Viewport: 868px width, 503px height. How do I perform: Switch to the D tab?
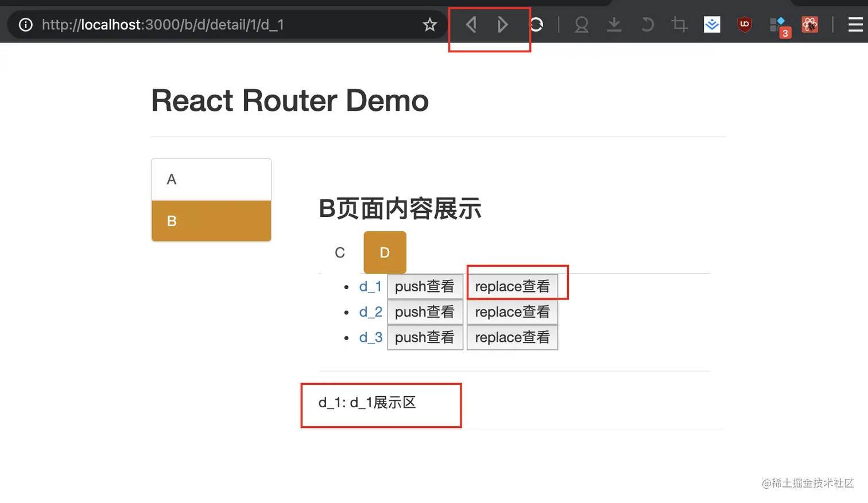385,252
